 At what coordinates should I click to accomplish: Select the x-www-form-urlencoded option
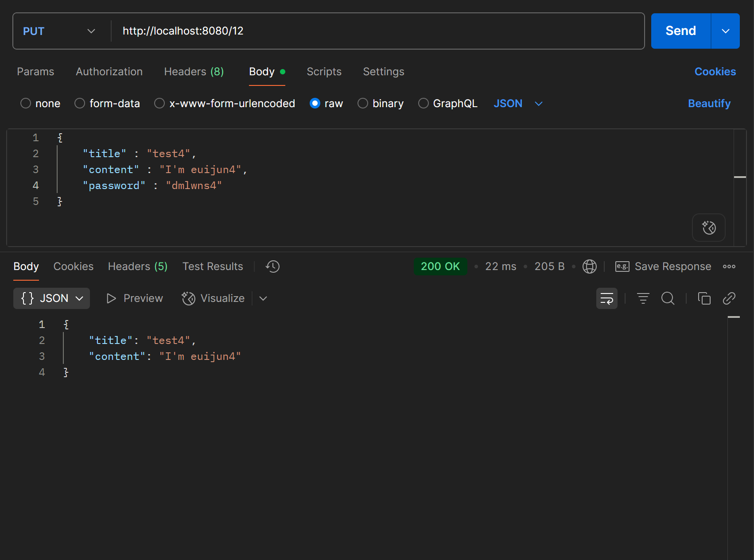225,104
